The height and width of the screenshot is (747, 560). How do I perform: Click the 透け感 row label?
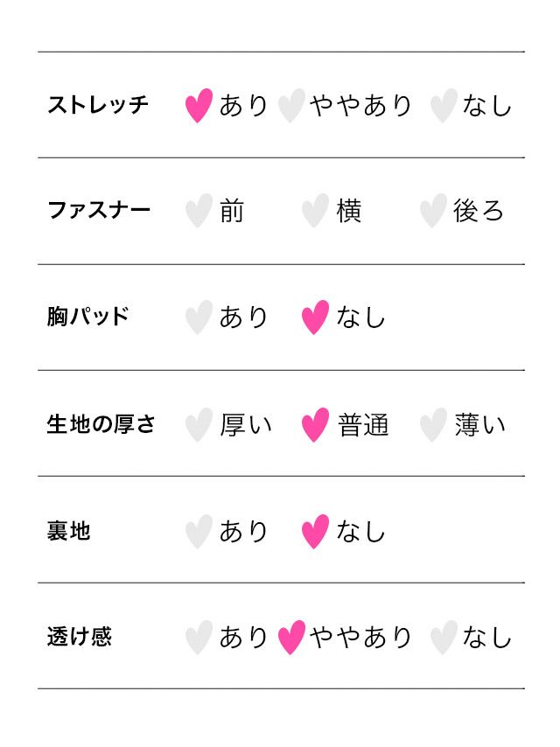click(80, 636)
